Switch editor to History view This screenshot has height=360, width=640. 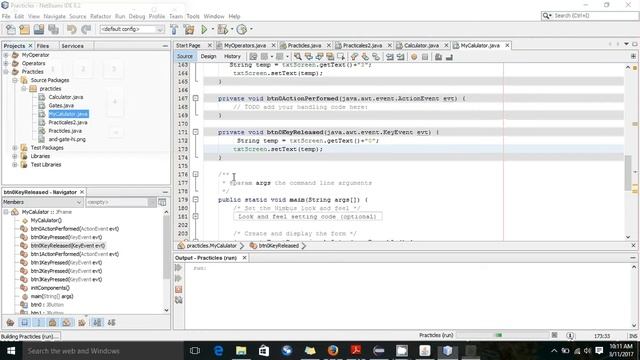tap(232, 56)
